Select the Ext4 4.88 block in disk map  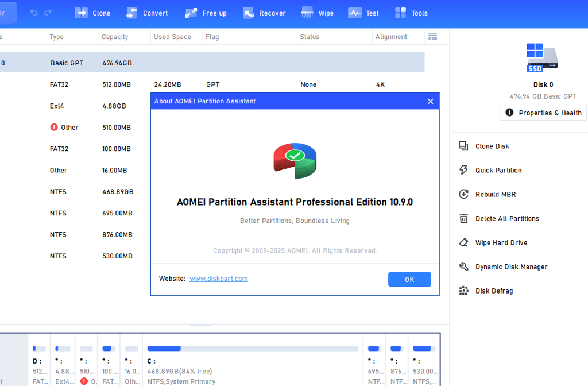pyautogui.click(x=63, y=360)
